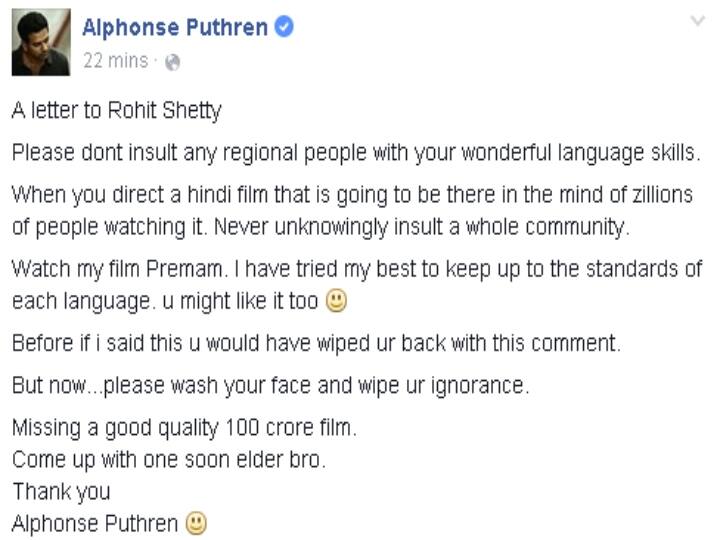Click the 'A letter to Rohit Shetty' line

click(117, 111)
